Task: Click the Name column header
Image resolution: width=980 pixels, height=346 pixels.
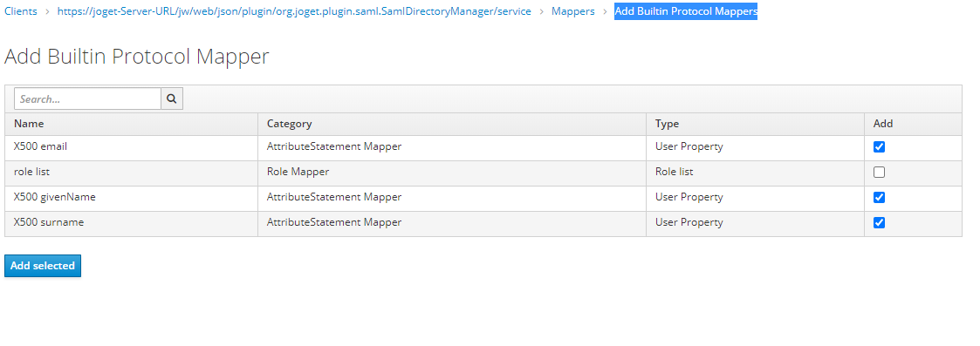Action: [29, 124]
